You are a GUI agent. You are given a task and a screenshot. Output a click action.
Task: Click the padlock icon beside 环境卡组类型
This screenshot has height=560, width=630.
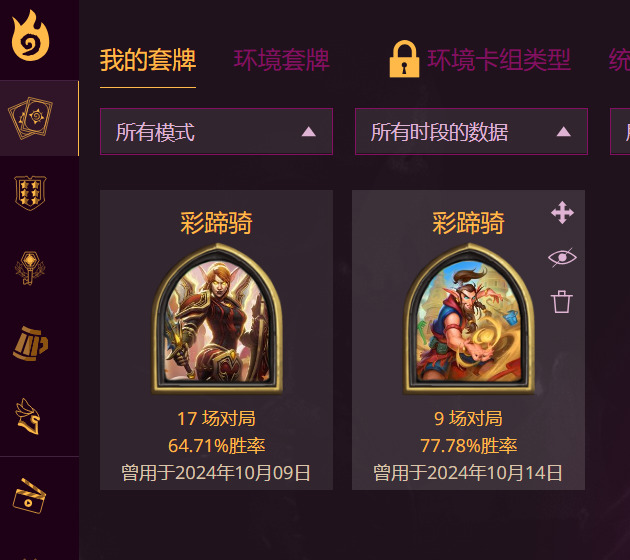pyautogui.click(x=404, y=59)
